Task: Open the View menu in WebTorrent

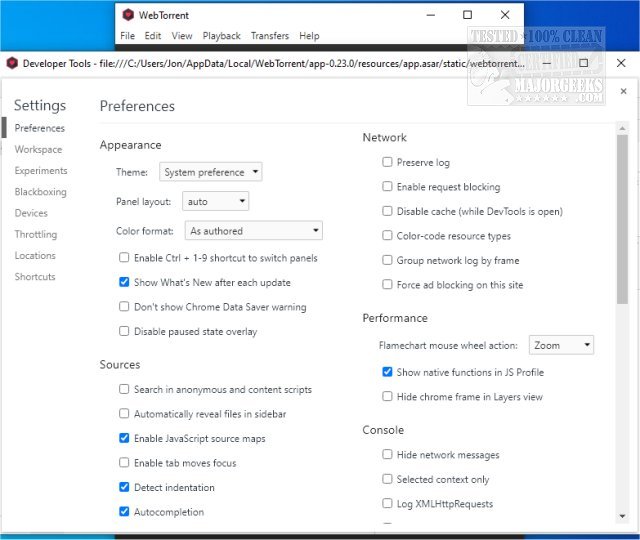Action: [182, 36]
